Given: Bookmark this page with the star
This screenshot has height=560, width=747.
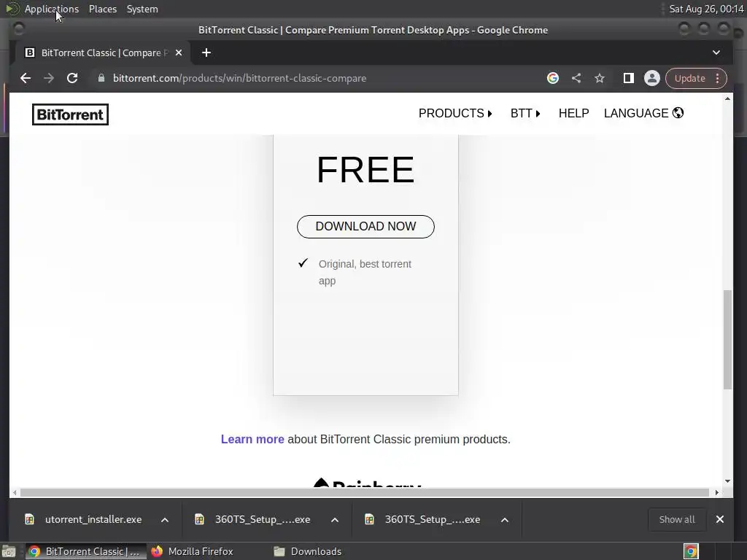Looking at the screenshot, I should tap(600, 78).
